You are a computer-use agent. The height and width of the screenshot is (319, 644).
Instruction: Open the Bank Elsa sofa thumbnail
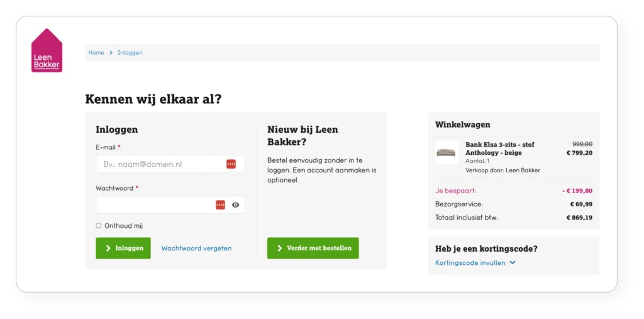(447, 152)
